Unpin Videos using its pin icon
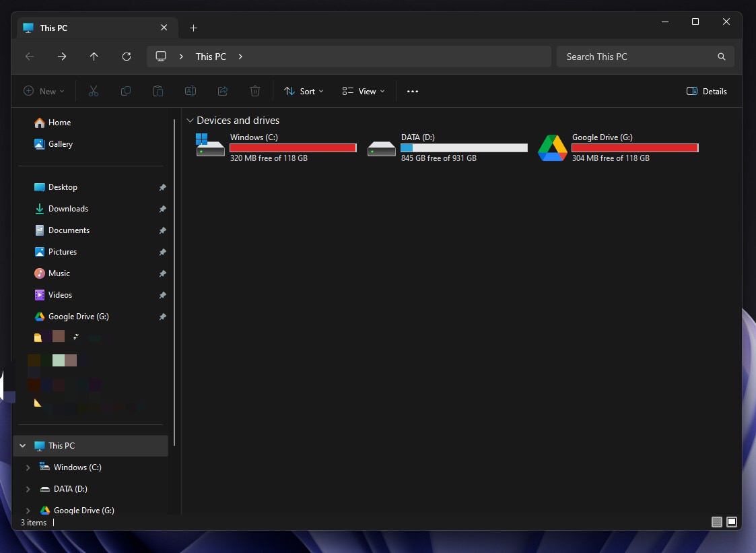The width and height of the screenshot is (756, 553). coord(162,295)
